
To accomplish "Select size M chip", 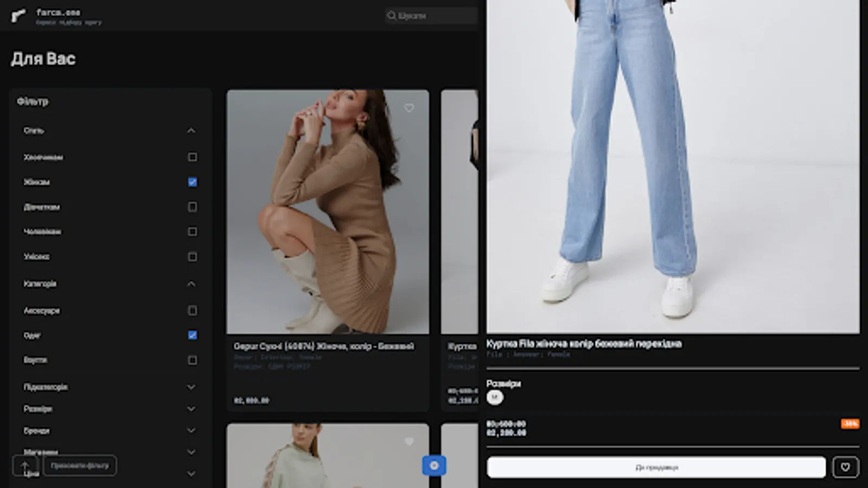I will click(x=494, y=397).
